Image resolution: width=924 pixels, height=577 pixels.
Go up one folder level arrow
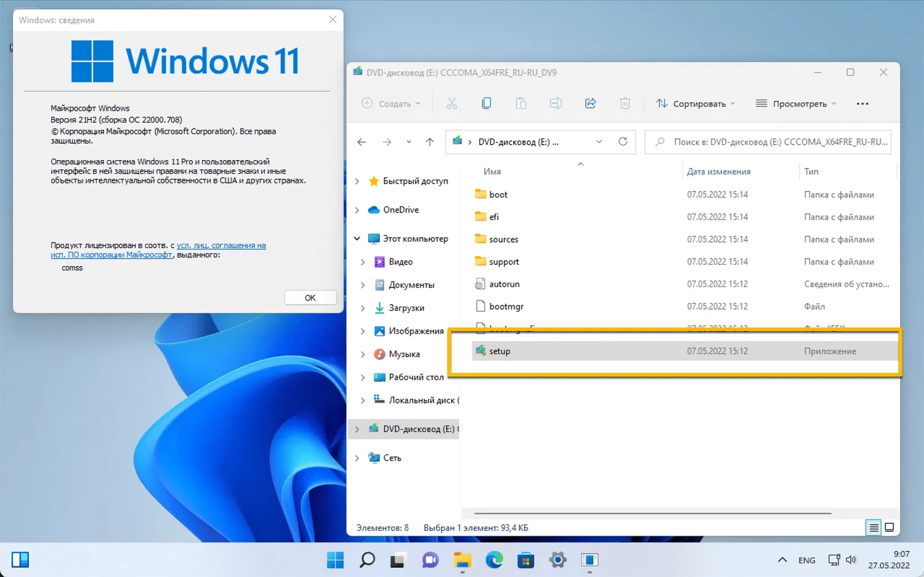click(430, 142)
